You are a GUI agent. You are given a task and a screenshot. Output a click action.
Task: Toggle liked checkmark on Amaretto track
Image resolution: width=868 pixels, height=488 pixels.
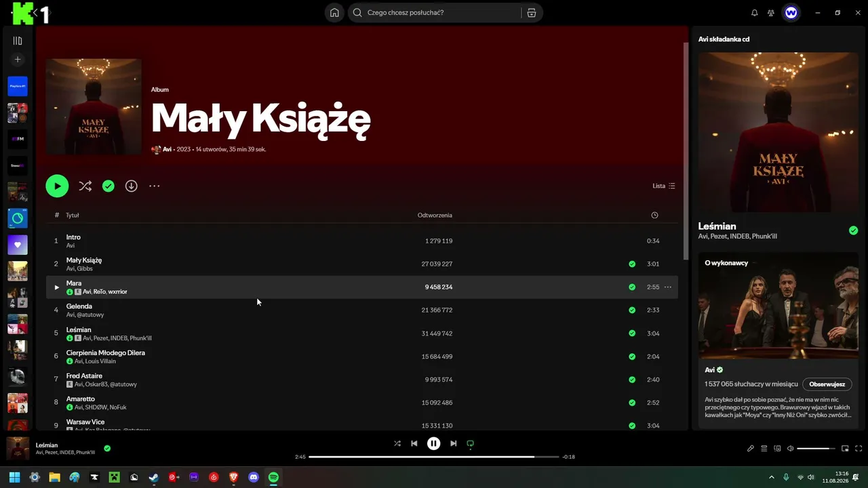632,403
